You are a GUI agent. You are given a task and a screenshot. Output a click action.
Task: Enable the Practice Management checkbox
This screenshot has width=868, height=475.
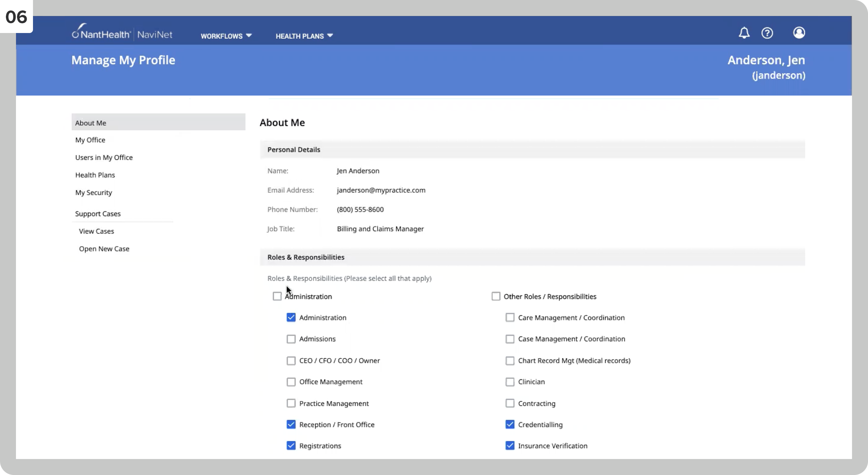pyautogui.click(x=291, y=403)
